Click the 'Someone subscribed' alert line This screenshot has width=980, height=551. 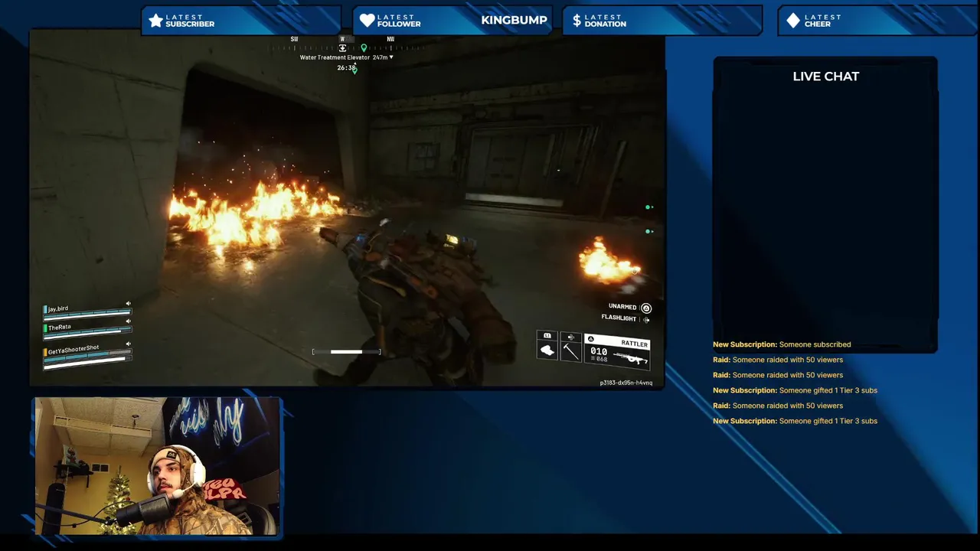782,344
